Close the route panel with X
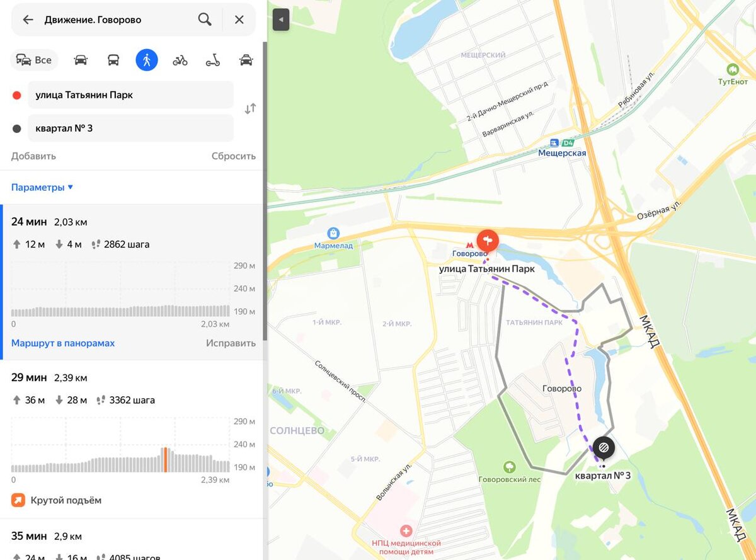This screenshot has width=756, height=560. [239, 20]
